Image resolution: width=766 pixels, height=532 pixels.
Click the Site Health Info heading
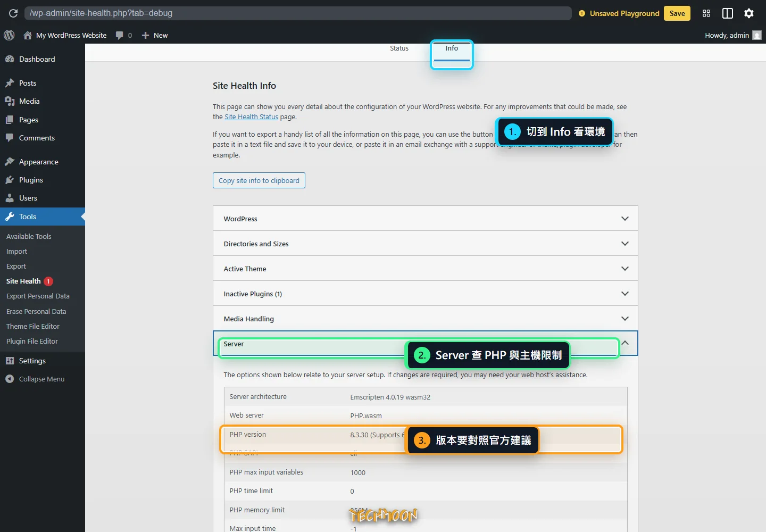click(x=244, y=86)
